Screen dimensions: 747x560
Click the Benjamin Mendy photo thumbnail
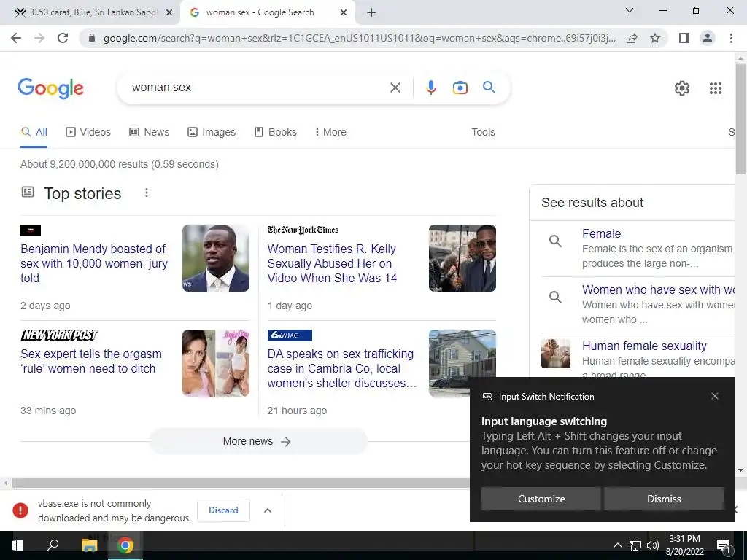216,258
